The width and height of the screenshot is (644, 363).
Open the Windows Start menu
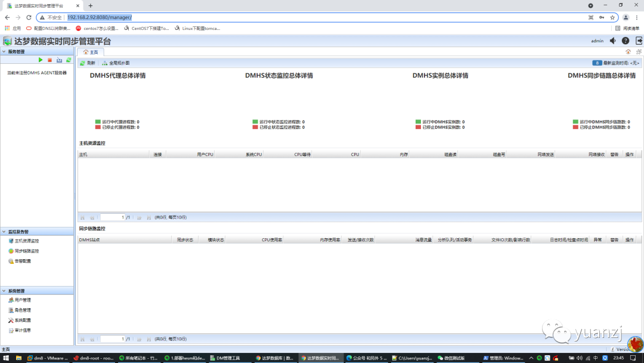pyautogui.click(x=6, y=358)
